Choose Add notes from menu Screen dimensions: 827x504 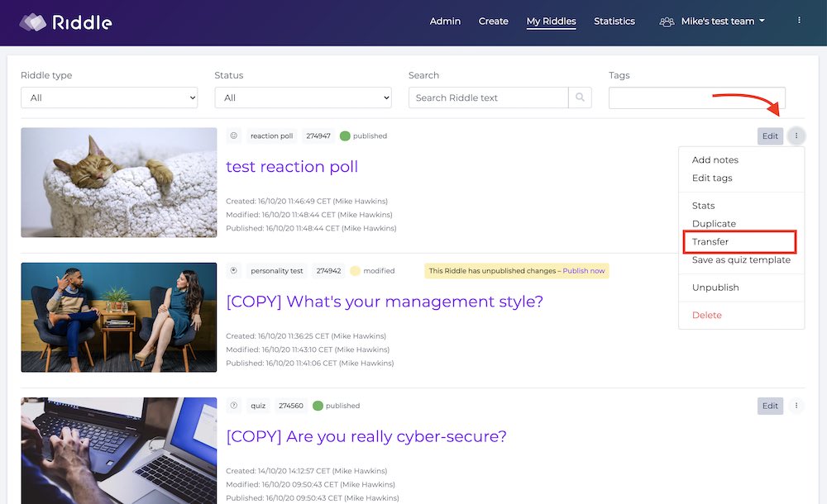(x=715, y=159)
